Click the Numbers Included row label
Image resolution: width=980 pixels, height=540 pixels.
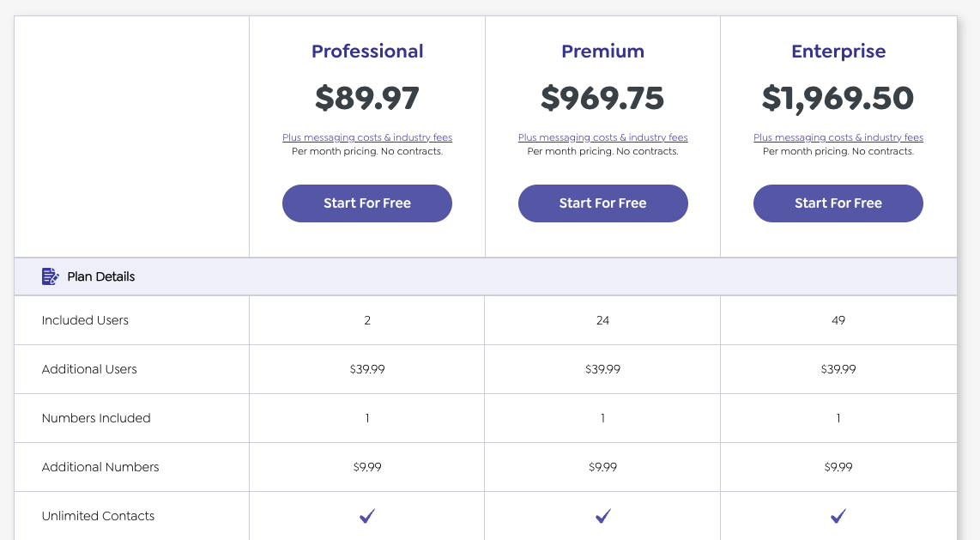[x=97, y=417]
